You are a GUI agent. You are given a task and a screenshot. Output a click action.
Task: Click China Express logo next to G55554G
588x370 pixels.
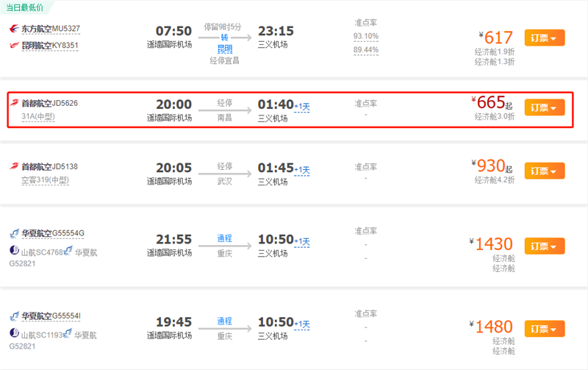click(x=14, y=234)
